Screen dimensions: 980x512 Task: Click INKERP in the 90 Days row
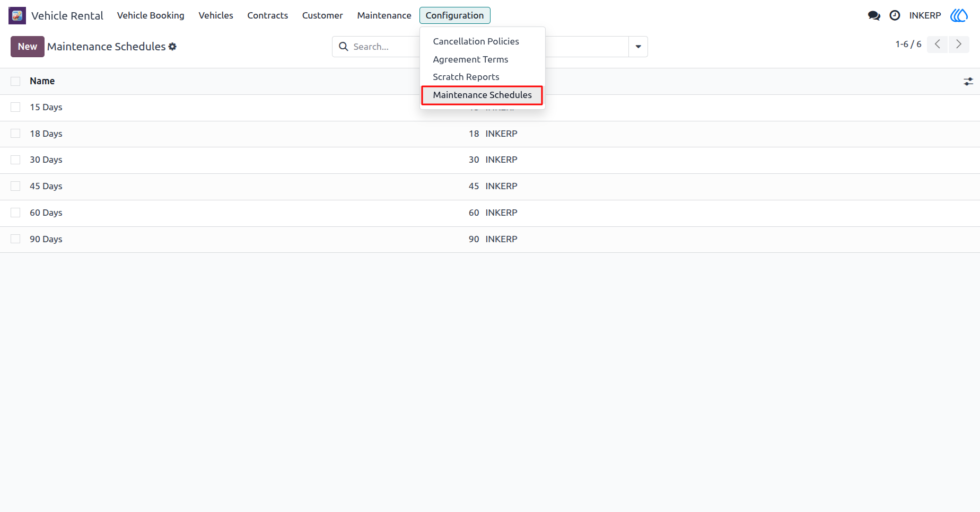(501, 239)
